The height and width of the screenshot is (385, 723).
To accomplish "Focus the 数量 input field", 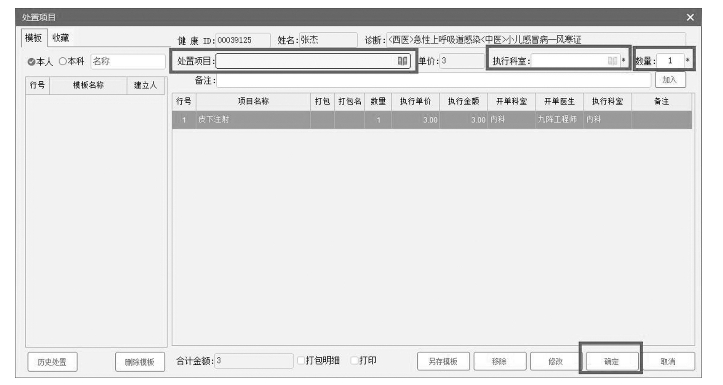I will (670, 61).
